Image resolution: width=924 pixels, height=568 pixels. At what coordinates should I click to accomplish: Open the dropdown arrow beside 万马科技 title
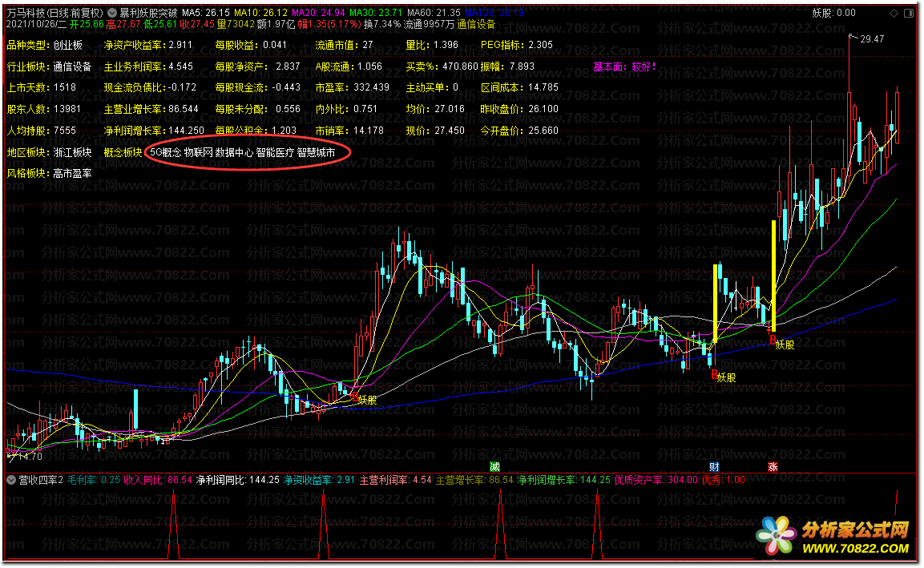coord(112,12)
